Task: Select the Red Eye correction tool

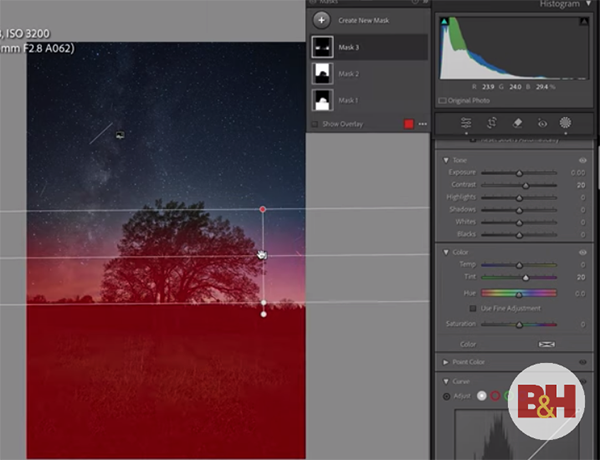Action: pos(542,123)
